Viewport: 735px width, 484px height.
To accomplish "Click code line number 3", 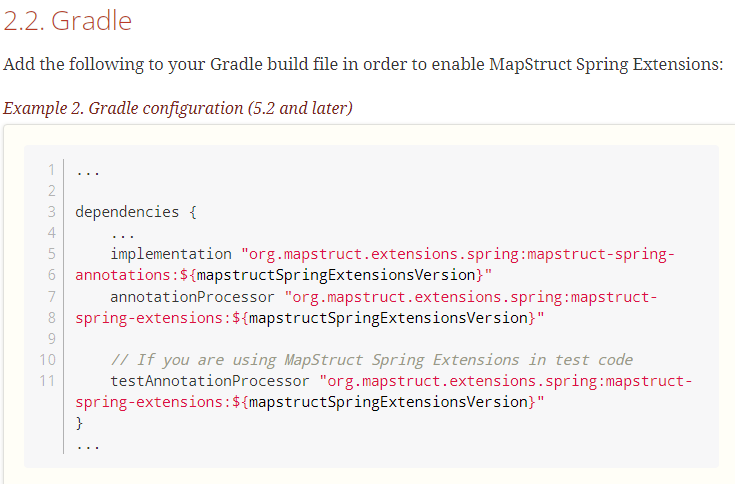I will 52,212.
